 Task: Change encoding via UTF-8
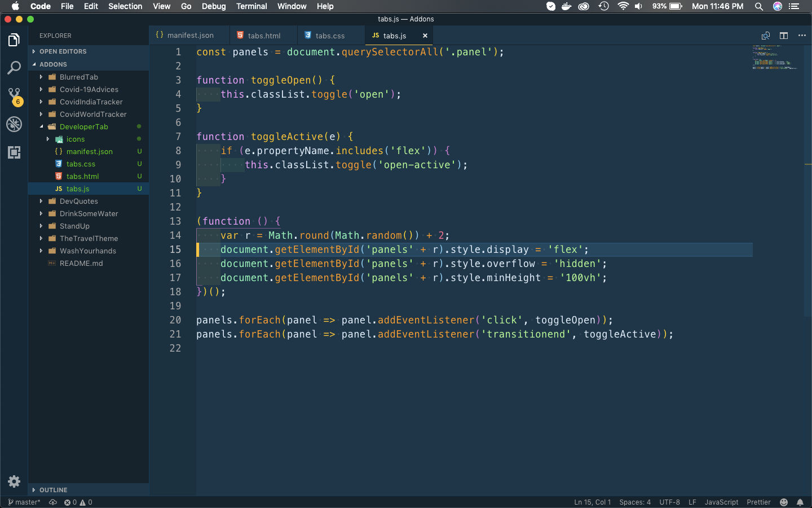click(670, 502)
